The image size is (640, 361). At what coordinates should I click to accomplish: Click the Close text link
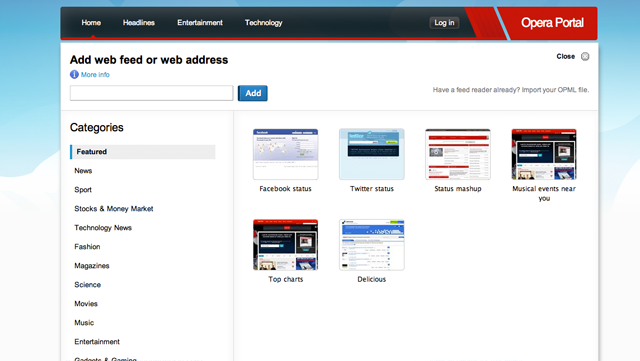566,56
